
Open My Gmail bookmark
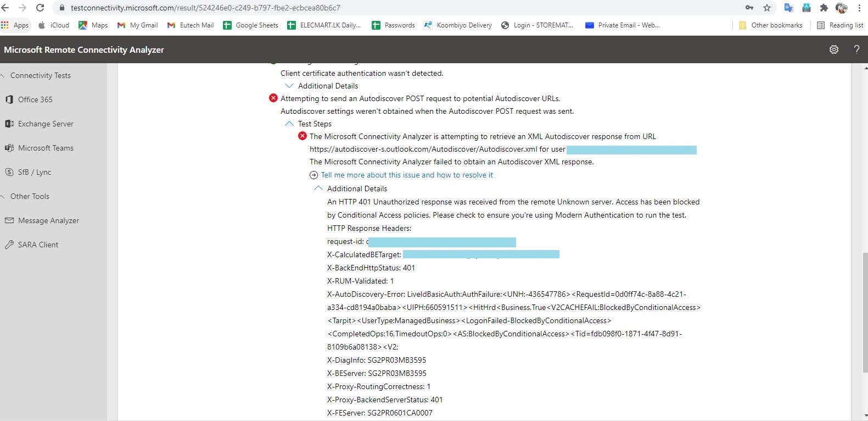point(138,25)
